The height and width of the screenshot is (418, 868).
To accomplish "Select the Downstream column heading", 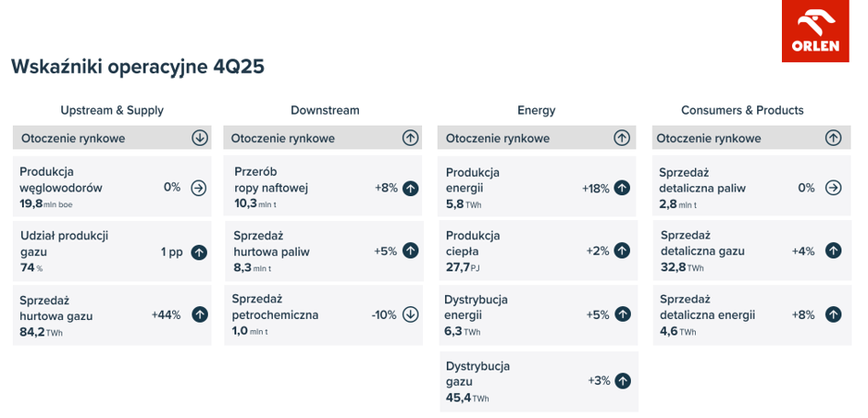I will coord(325,110).
